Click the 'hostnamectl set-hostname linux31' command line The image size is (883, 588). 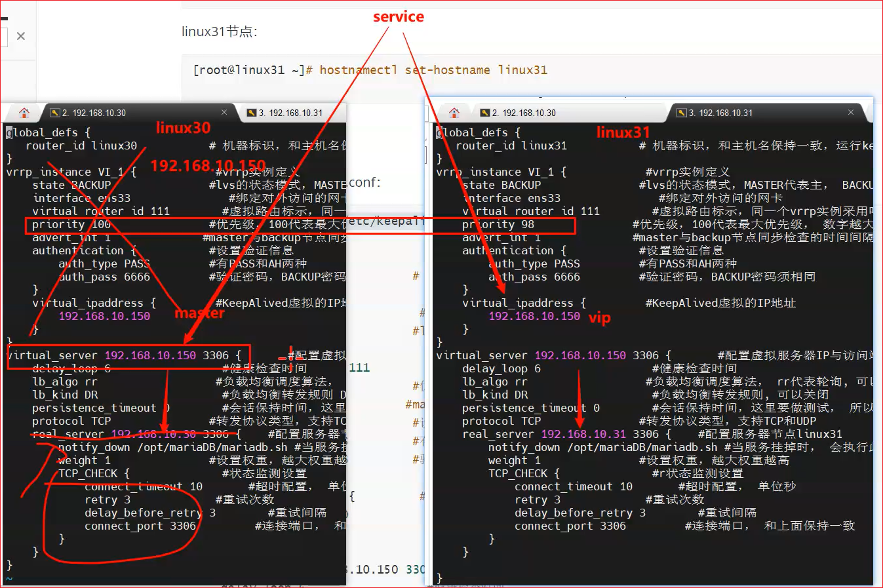(x=433, y=70)
